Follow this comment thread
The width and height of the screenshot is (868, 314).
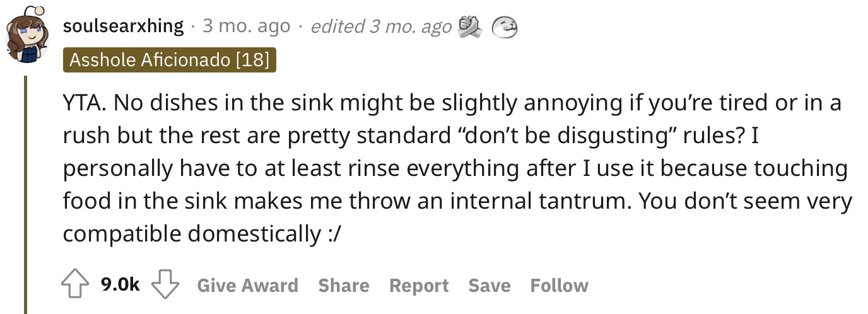pyautogui.click(x=560, y=286)
